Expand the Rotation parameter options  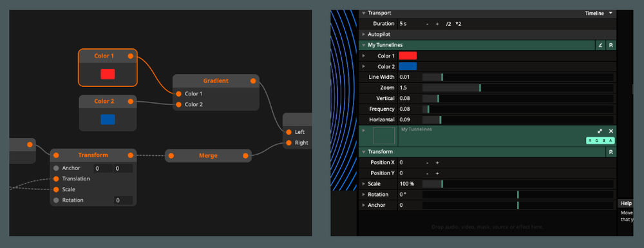[x=363, y=195]
